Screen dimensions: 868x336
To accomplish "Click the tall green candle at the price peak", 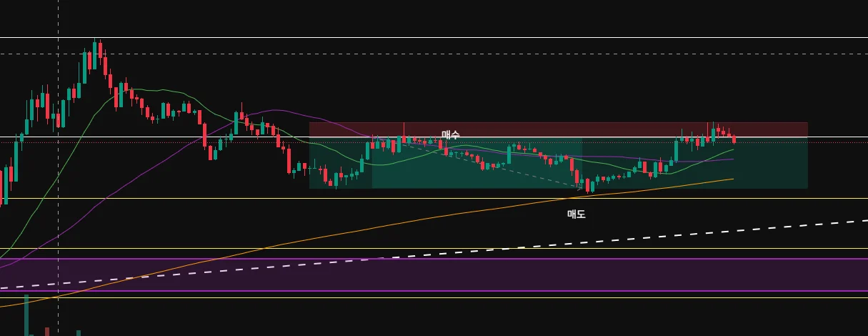I will [94, 55].
